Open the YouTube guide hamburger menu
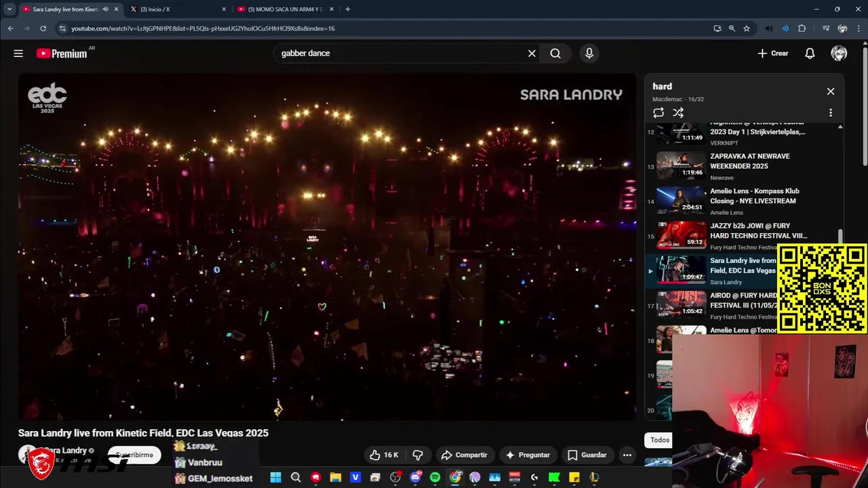 (x=18, y=54)
